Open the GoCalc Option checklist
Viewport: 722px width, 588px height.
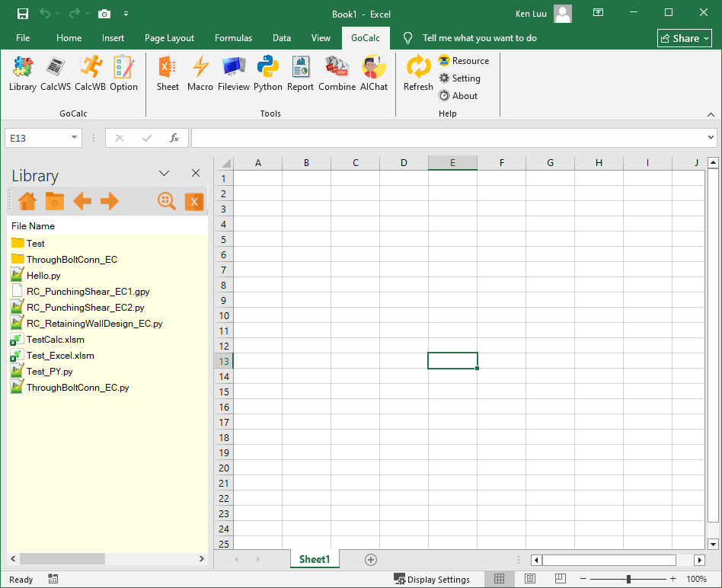click(x=123, y=74)
